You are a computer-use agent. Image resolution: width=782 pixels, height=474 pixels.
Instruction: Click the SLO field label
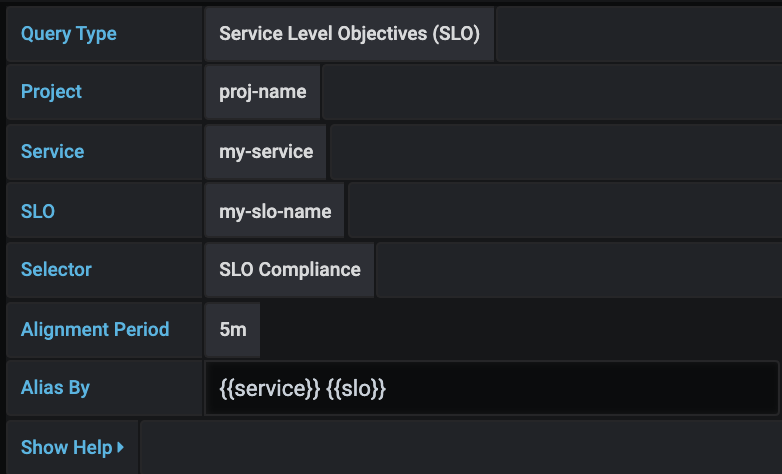click(38, 211)
